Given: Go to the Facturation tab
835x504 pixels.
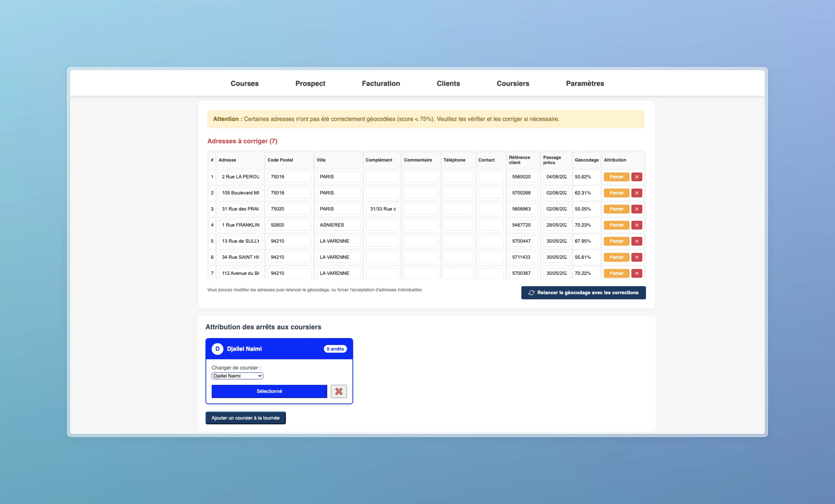Looking at the screenshot, I should pyautogui.click(x=381, y=83).
